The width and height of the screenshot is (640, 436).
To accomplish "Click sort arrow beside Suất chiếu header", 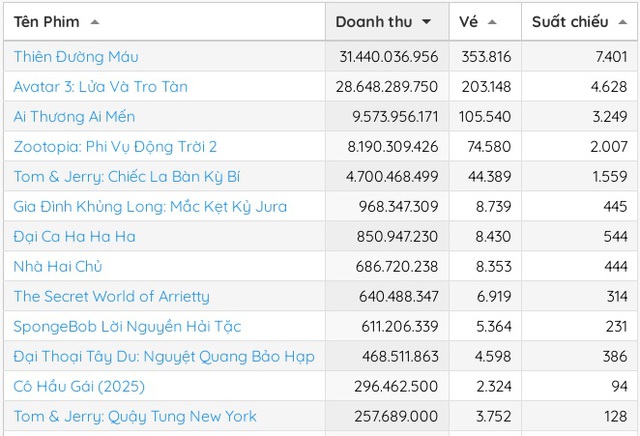I will (x=621, y=22).
